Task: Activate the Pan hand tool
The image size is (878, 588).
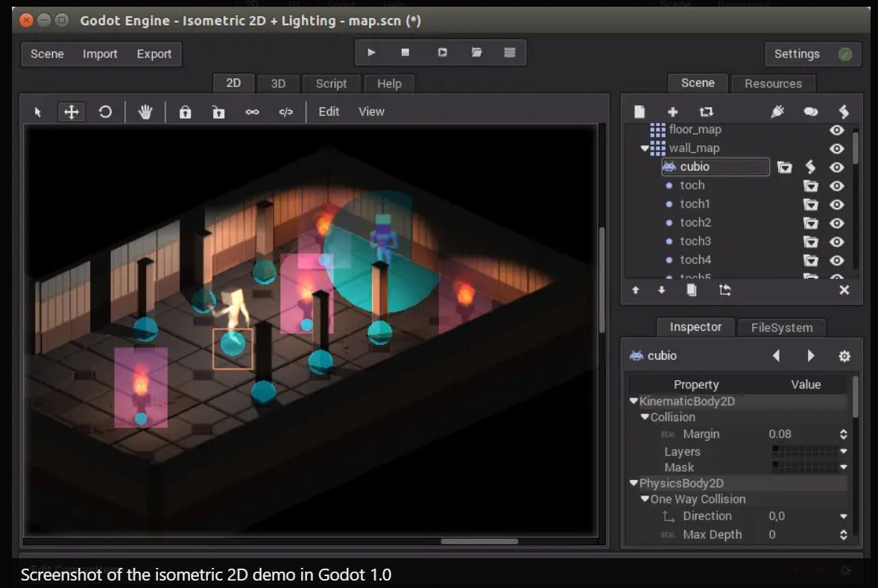Action: 145,112
